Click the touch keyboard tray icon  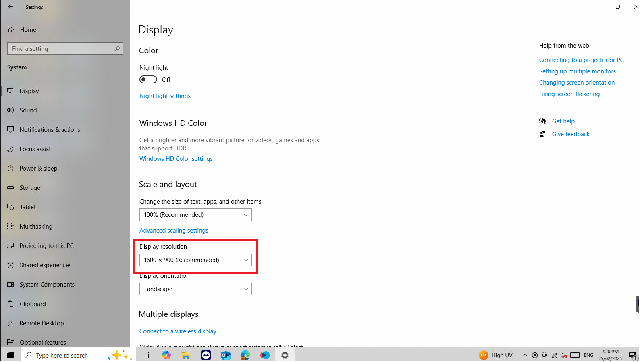(x=575, y=355)
